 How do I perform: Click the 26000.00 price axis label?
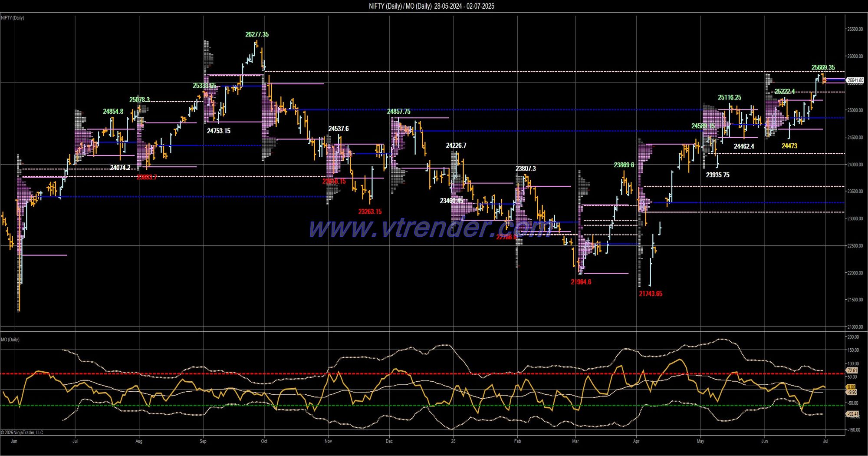tap(855, 56)
